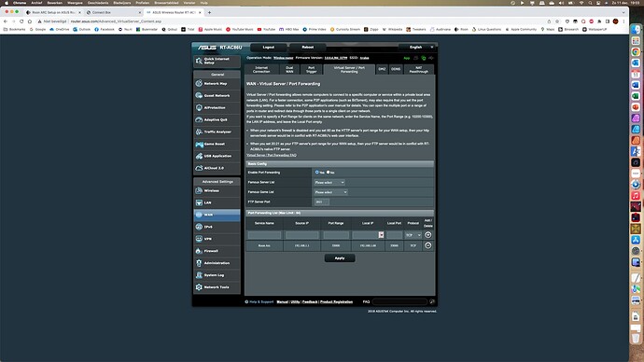644x362 pixels.
Task: Open LAN advanced settings
Action: pos(217,202)
